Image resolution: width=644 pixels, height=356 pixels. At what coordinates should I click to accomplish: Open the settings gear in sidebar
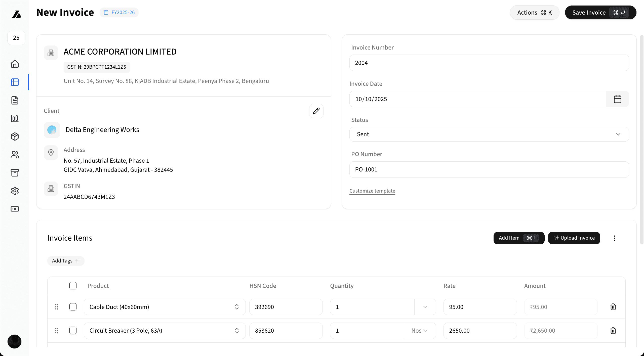point(15,191)
